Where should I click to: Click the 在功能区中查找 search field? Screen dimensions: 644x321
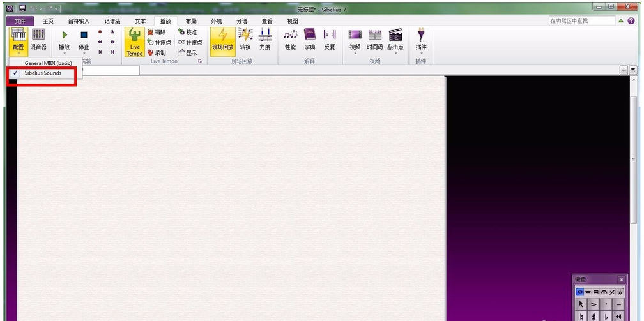(x=581, y=20)
